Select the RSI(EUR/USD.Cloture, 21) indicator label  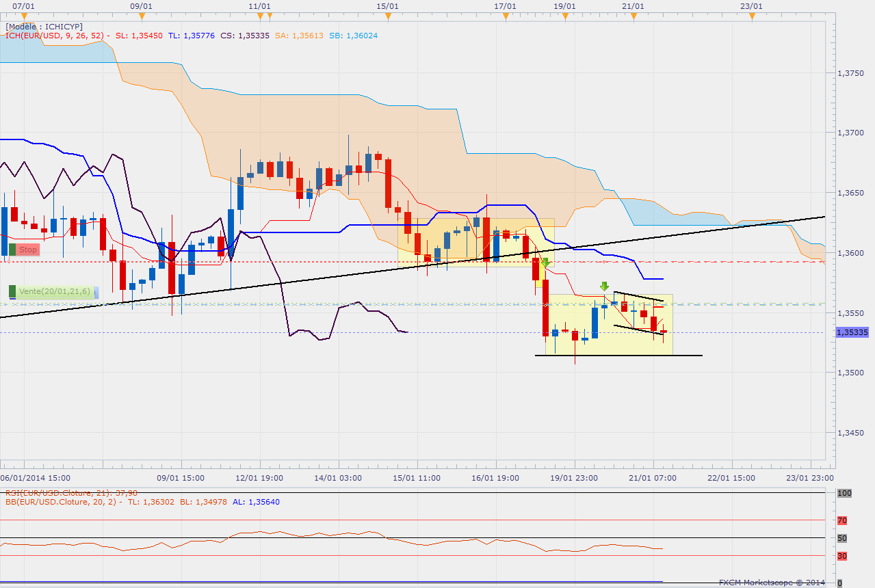pyautogui.click(x=71, y=493)
